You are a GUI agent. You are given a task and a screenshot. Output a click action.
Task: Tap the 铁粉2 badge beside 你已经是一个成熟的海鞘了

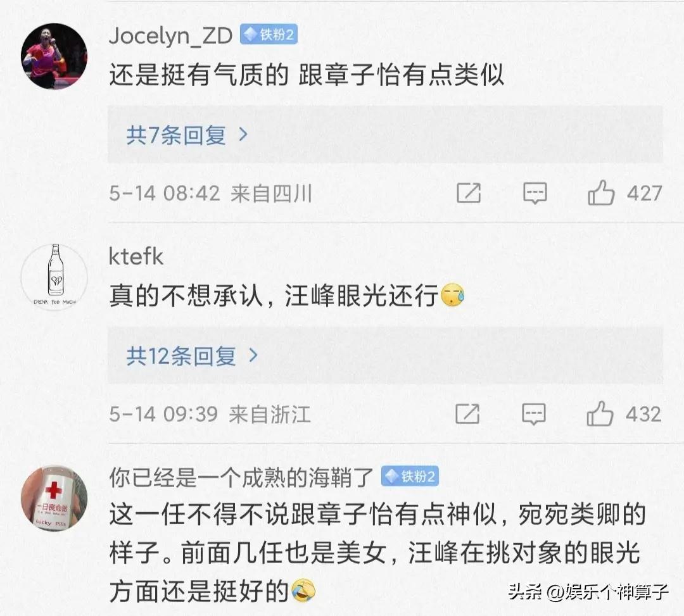pos(410,476)
